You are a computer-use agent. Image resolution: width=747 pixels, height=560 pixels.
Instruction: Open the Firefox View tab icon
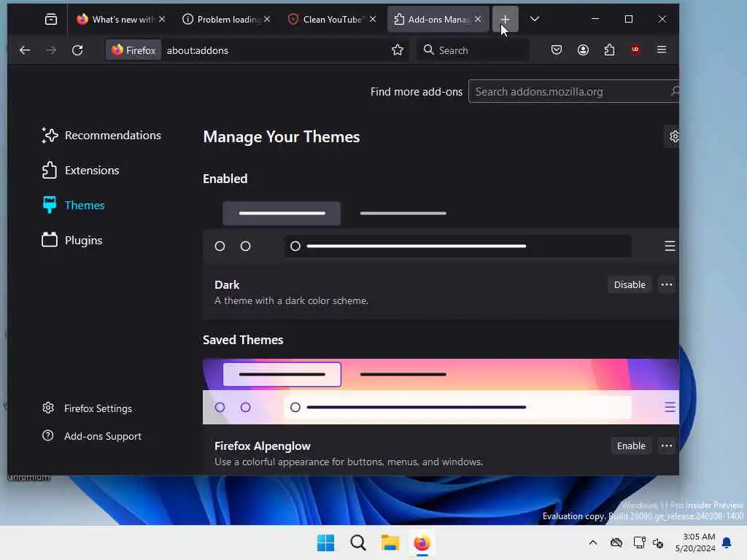coord(51,19)
